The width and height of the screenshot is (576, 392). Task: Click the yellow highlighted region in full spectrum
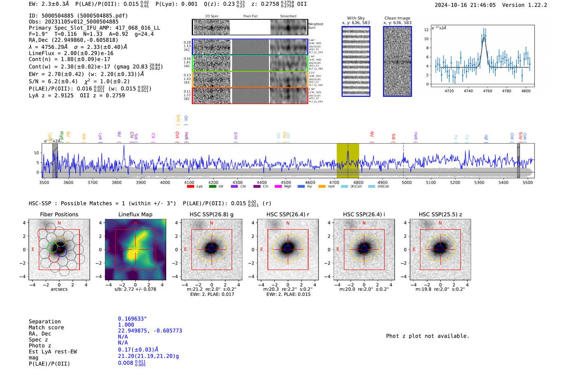point(348,160)
